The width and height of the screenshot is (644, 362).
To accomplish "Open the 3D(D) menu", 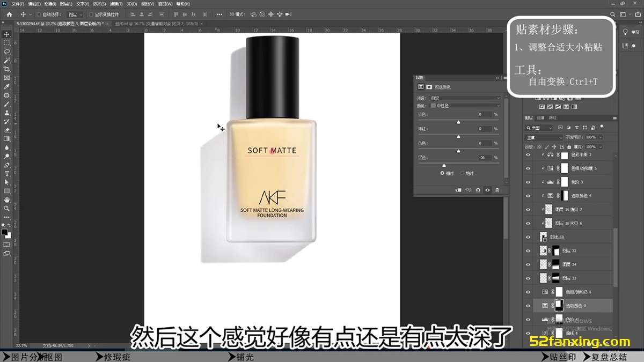I will 131,4.
